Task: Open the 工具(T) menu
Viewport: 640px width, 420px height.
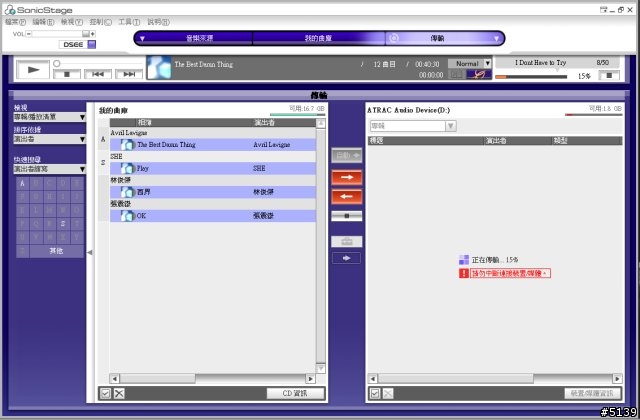Action: pyautogui.click(x=129, y=22)
